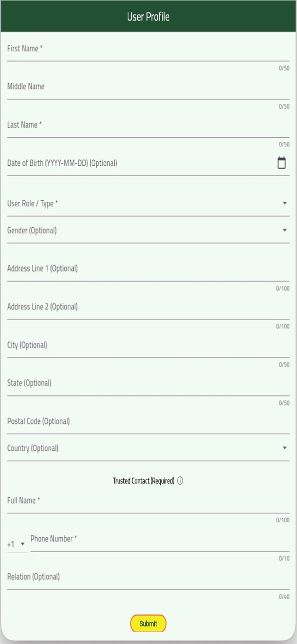Click the User Profile header title

148,16
